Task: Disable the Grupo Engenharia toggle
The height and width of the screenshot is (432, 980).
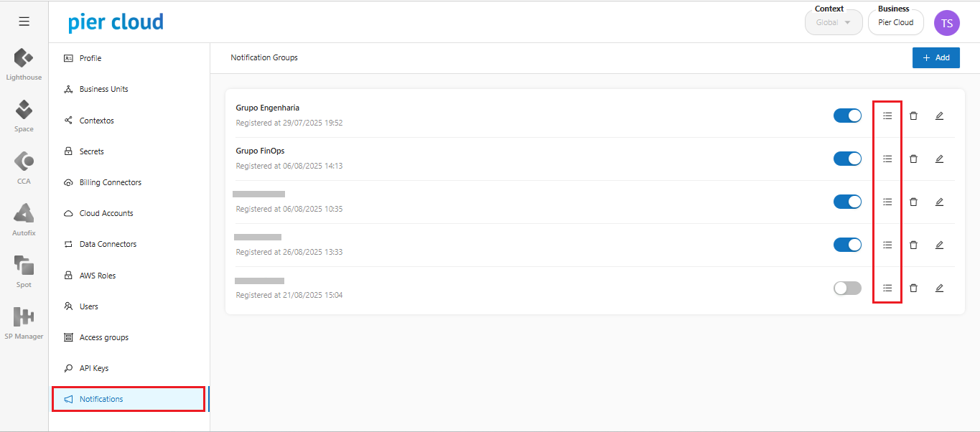Action: click(x=847, y=116)
